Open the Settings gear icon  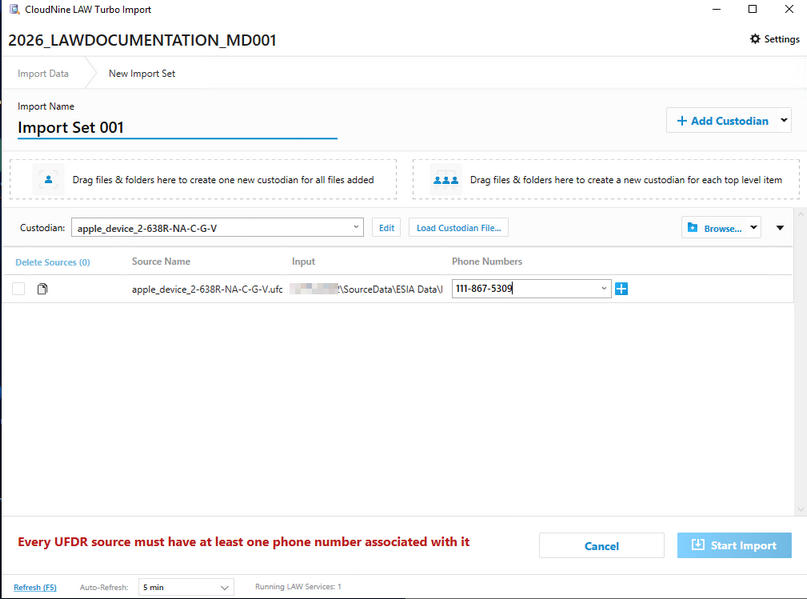click(x=755, y=39)
